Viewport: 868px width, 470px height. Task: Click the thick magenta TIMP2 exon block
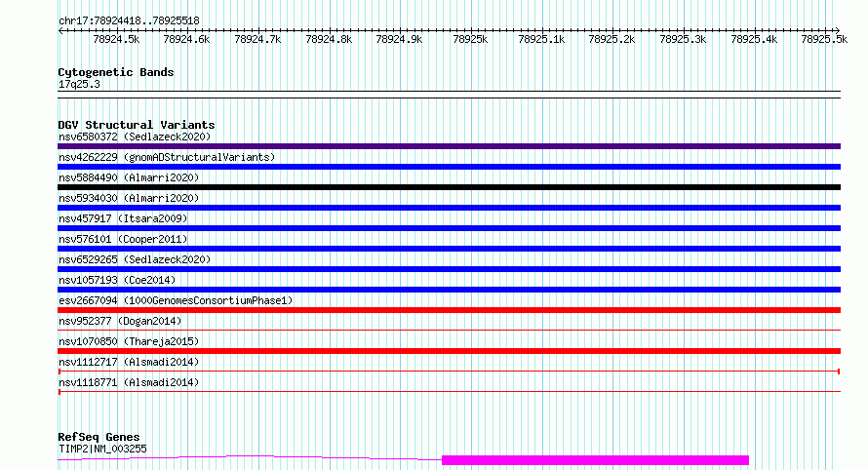coord(595,460)
